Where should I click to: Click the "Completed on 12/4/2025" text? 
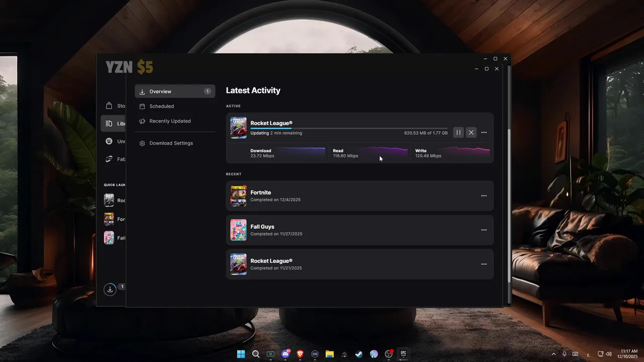[x=275, y=200]
